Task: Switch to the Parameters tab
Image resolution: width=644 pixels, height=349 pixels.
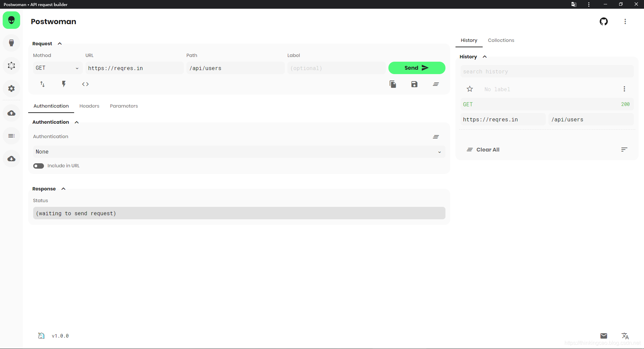Action: (124, 106)
